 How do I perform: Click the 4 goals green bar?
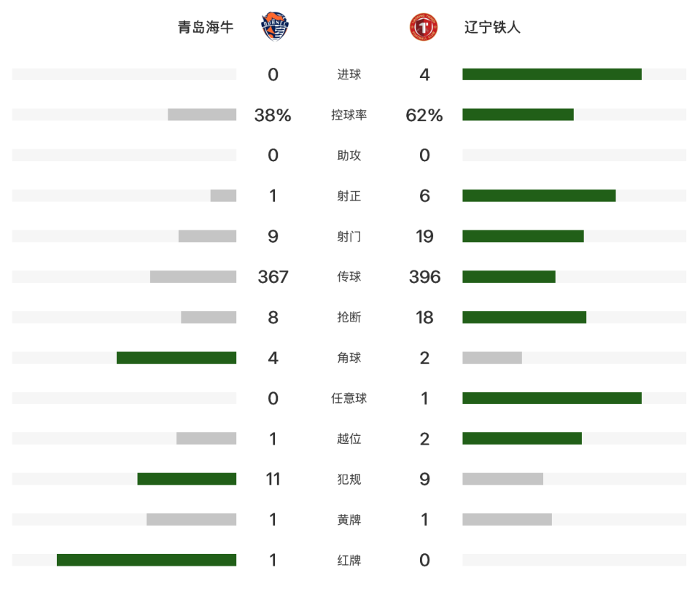click(552, 74)
